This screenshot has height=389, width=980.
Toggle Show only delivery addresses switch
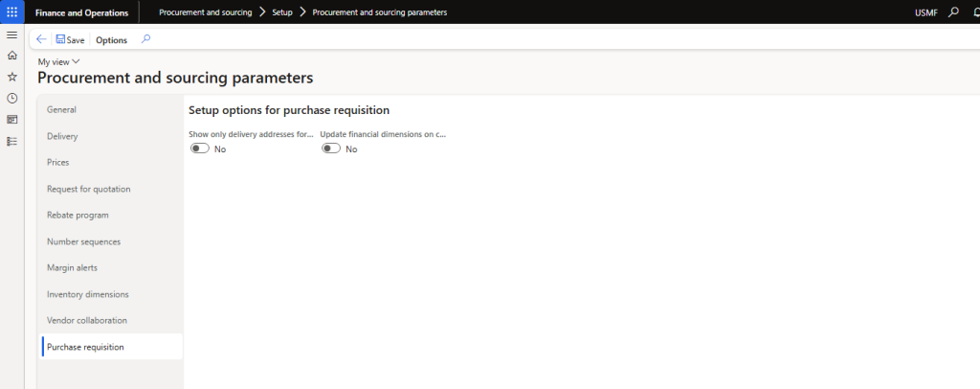(x=200, y=149)
